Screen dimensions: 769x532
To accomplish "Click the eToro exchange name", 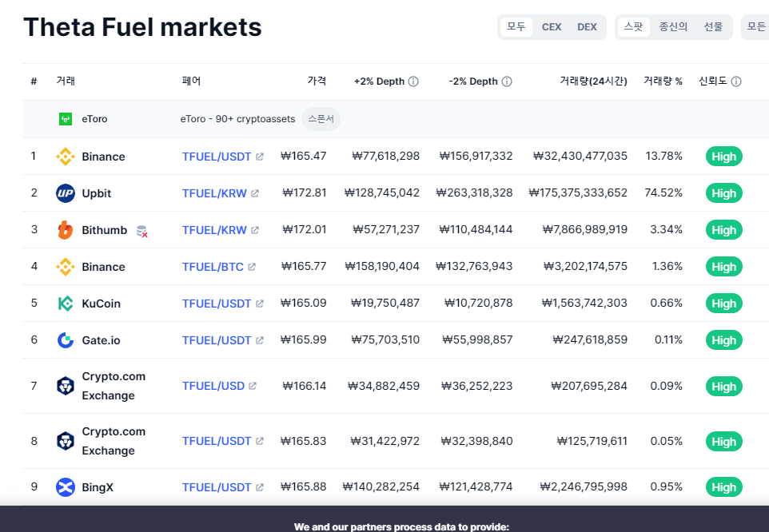I will point(94,119).
